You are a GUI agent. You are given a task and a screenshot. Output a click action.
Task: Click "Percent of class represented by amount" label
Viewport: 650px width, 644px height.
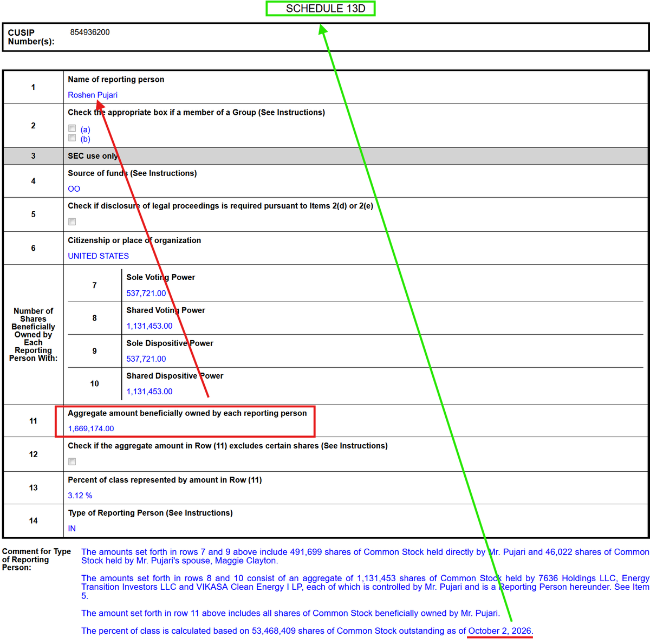(x=165, y=480)
